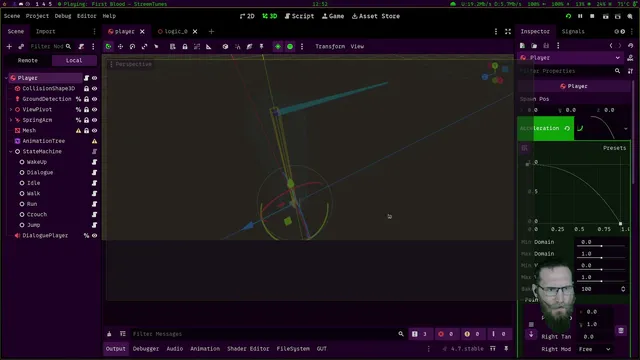This screenshot has width=640, height=360.
Task: Toggle the standard messages filter showing 3
Action: pyautogui.click(x=420, y=334)
